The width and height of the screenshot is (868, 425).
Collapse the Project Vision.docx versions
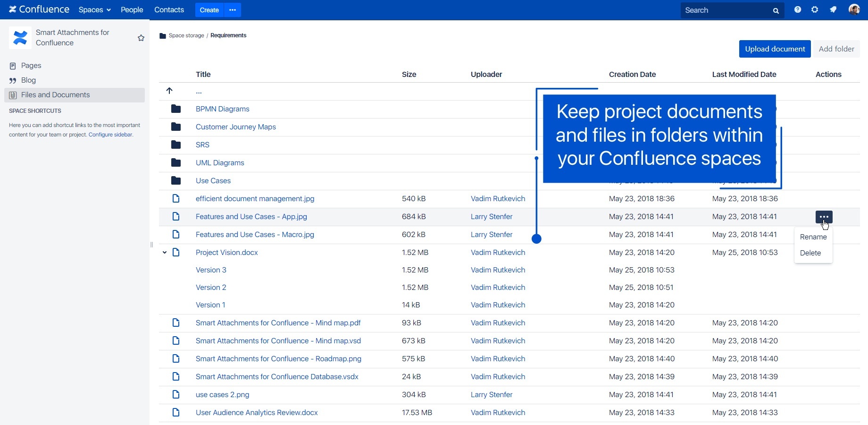pyautogui.click(x=165, y=253)
